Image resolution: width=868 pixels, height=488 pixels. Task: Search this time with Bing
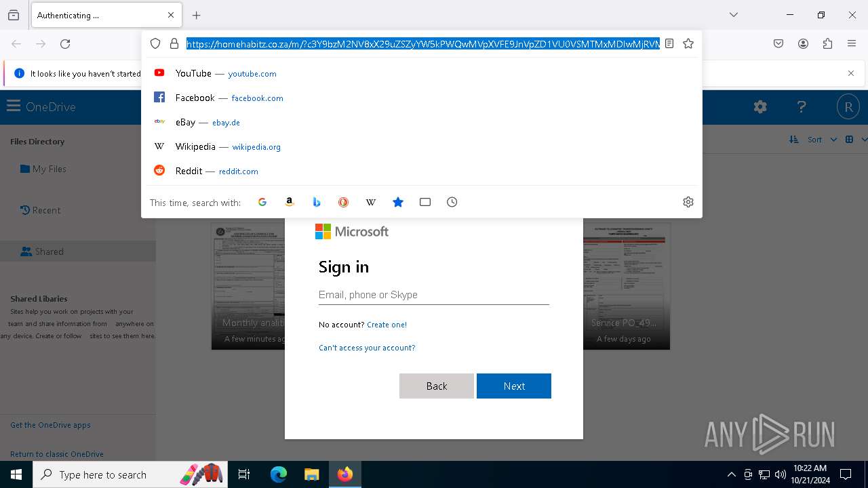tap(317, 202)
